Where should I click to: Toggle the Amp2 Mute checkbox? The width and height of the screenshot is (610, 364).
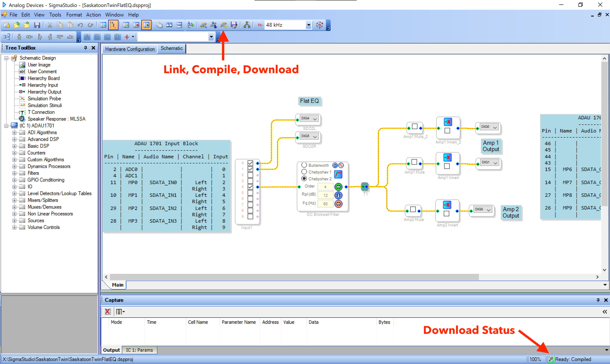point(413,210)
